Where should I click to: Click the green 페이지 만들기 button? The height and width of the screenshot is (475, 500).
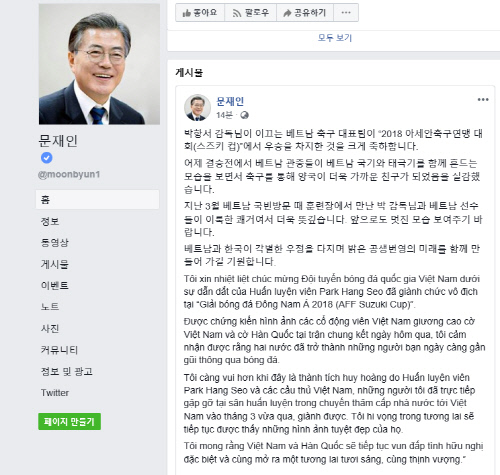tap(69, 422)
